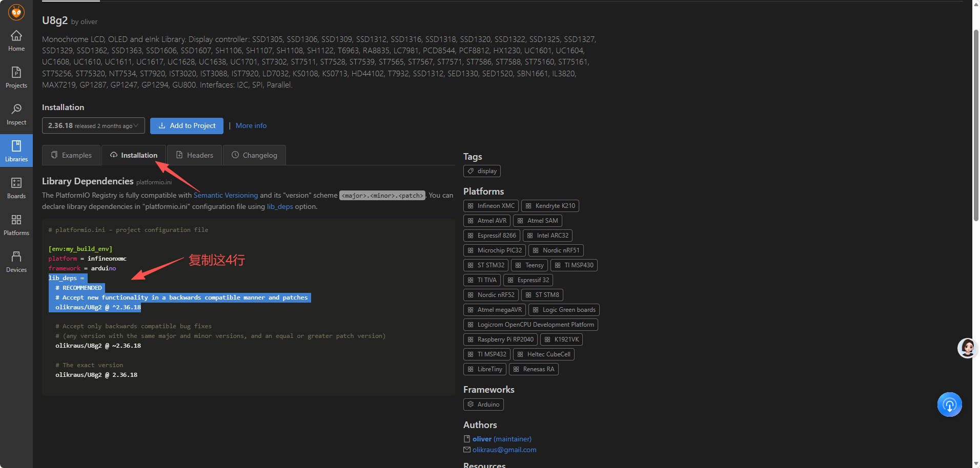Image resolution: width=980 pixels, height=468 pixels.
Task: Click the 'olikraus/U8g2 @ ~2.36.18' code line
Action: (98, 346)
